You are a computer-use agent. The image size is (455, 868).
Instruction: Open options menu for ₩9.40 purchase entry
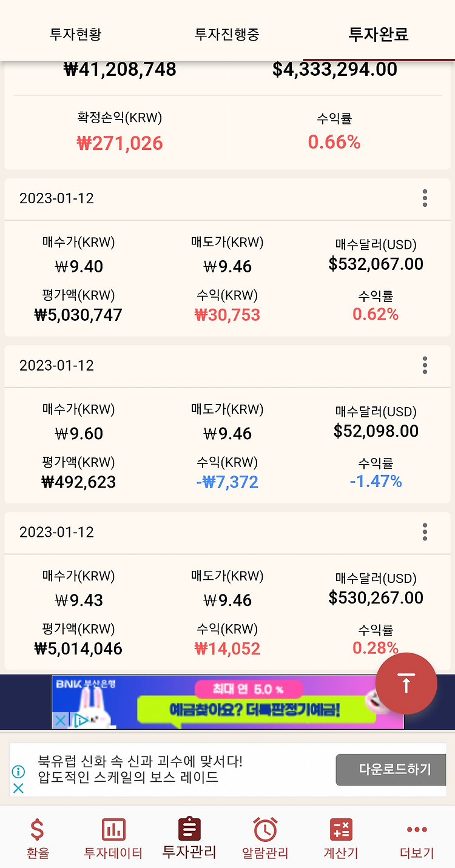[425, 198]
